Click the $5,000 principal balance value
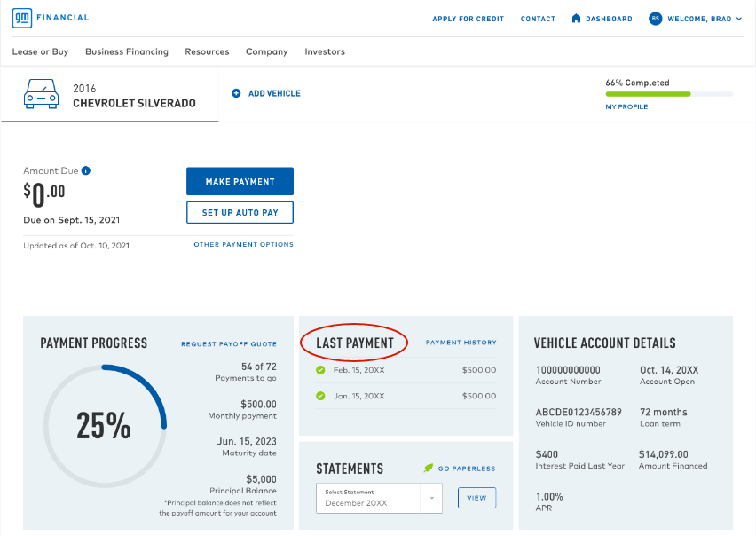The width and height of the screenshot is (756, 536). click(262, 479)
